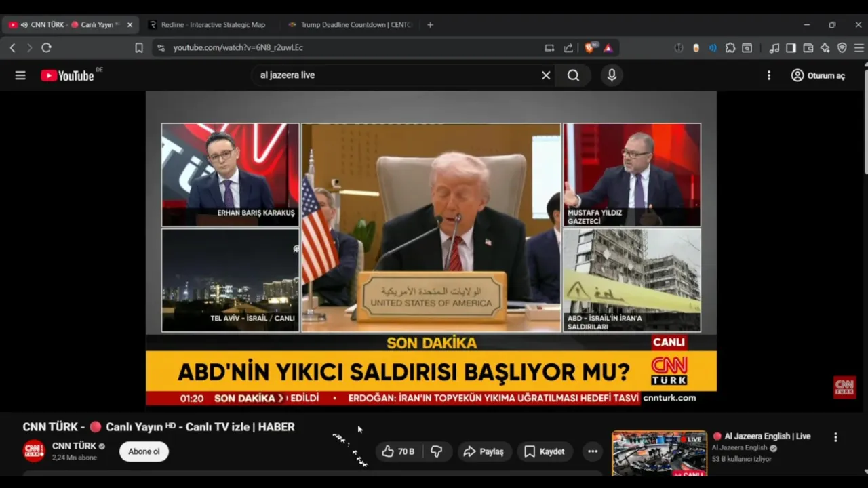Click the address bar URL field
The height and width of the screenshot is (488, 868).
pyautogui.click(x=353, y=47)
